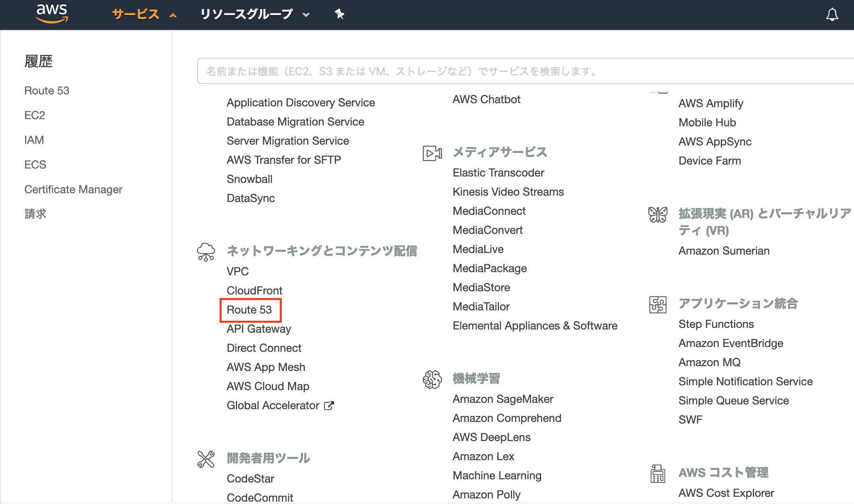854x504 pixels.
Task: Click the AWS Cost Management calculator icon
Action: point(658,473)
